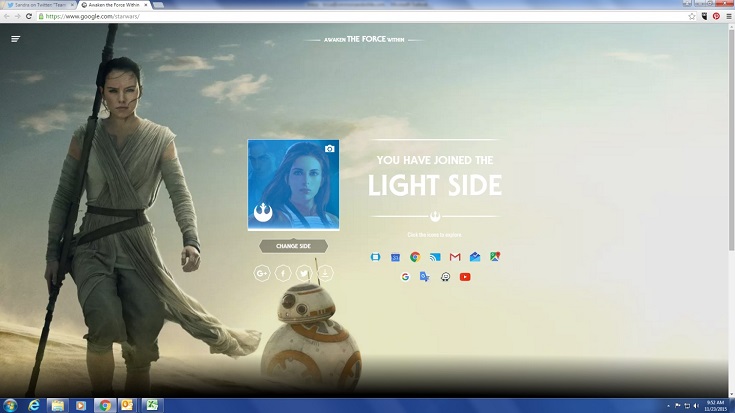
Task: Open the Windows Start menu
Action: pos(10,405)
